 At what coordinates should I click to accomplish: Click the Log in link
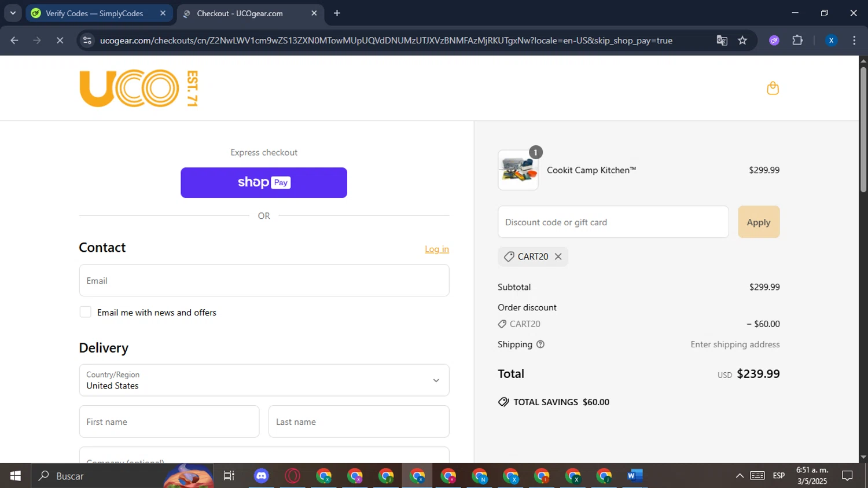click(437, 249)
